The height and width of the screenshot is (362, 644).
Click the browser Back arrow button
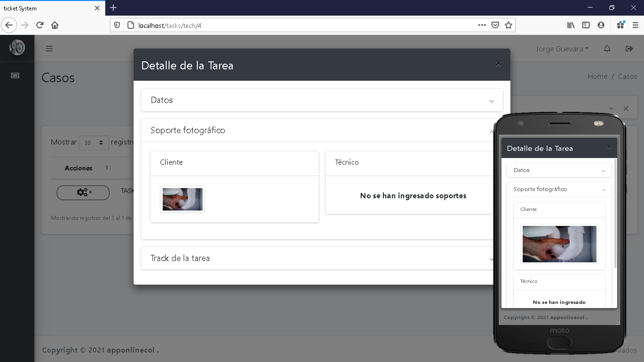click(x=9, y=25)
